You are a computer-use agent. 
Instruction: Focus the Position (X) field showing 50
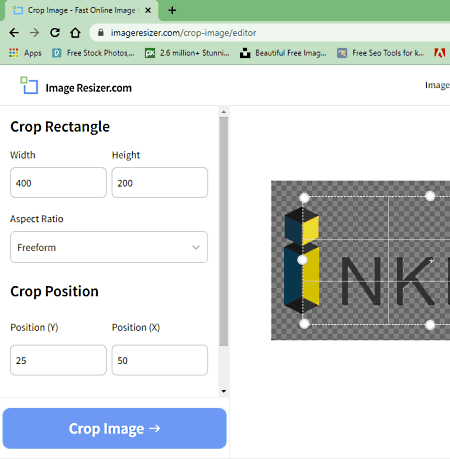pos(160,360)
